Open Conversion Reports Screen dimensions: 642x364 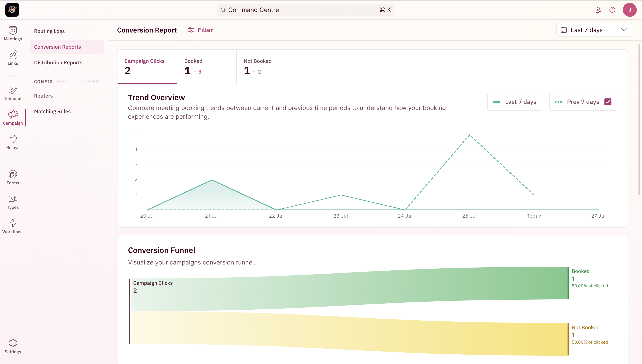pyautogui.click(x=67, y=47)
